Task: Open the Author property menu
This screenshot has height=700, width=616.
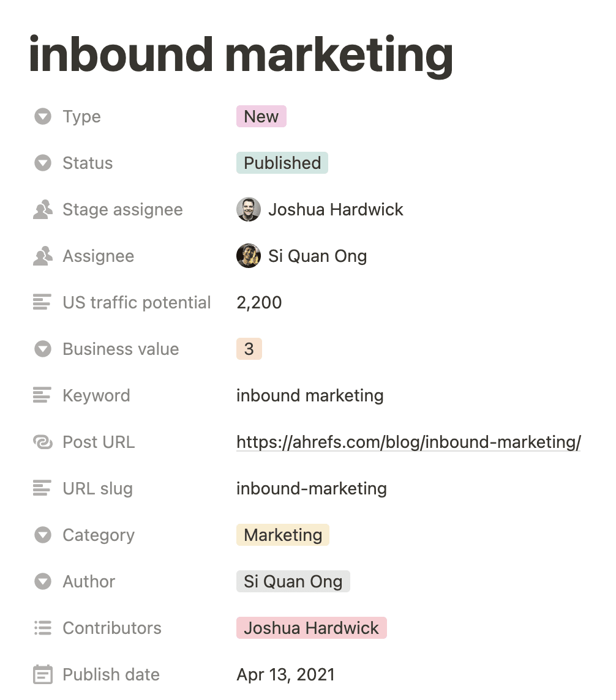Action: click(42, 581)
